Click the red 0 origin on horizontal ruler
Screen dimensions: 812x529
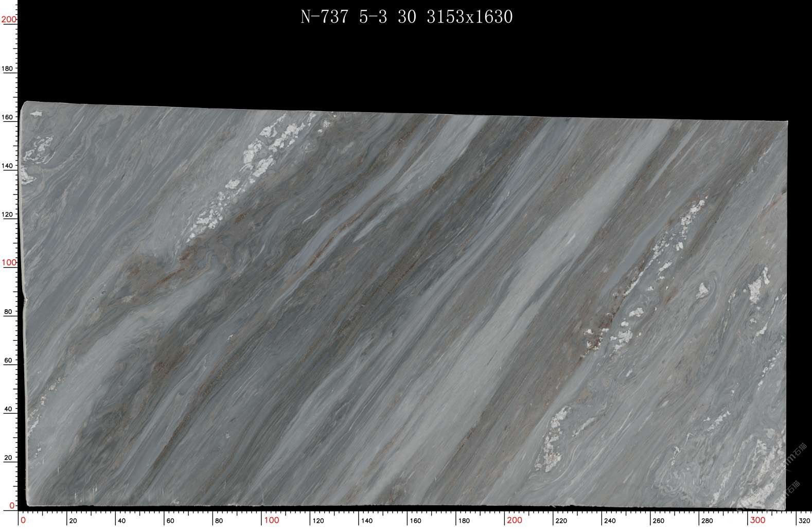(x=23, y=520)
